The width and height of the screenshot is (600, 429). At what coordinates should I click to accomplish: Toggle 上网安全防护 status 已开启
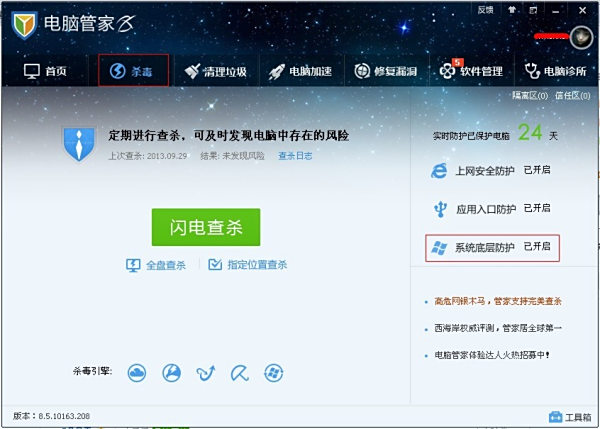point(537,171)
